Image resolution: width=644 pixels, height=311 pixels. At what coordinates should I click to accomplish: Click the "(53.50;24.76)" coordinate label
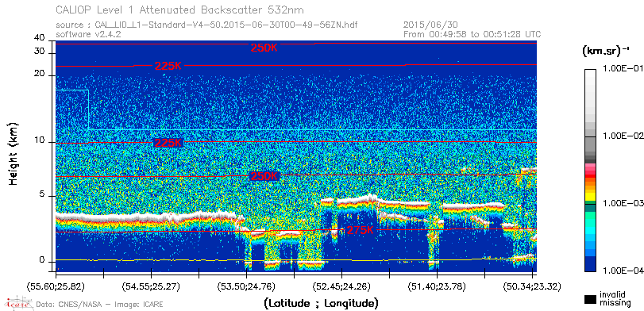pyautogui.click(x=246, y=286)
